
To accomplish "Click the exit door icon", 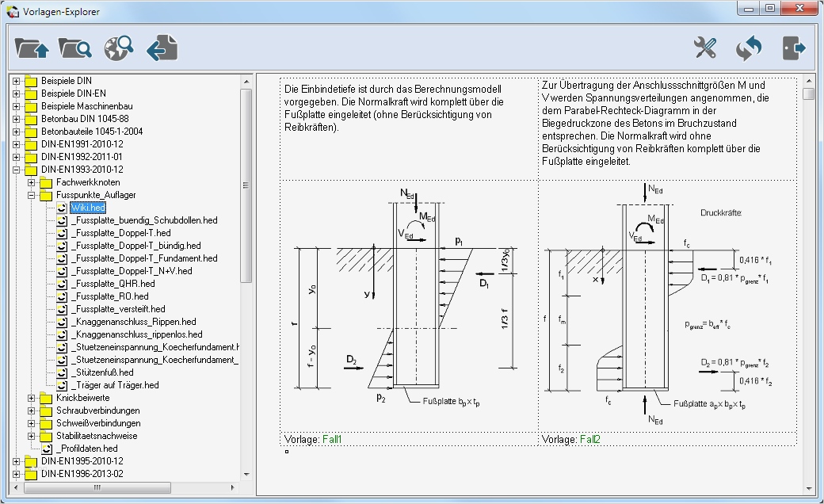I will [793, 48].
